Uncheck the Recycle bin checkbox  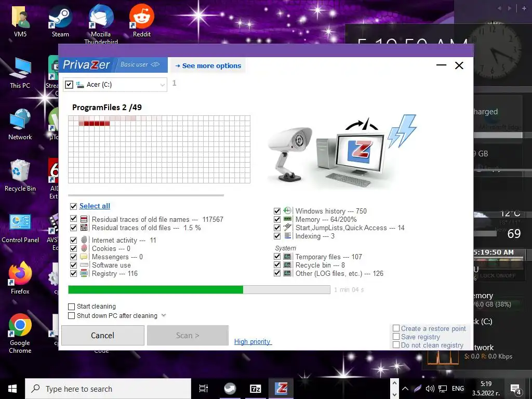click(277, 265)
